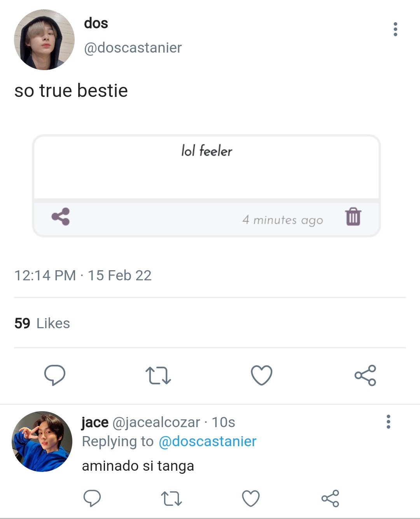View the 59 Likes list

click(x=42, y=323)
